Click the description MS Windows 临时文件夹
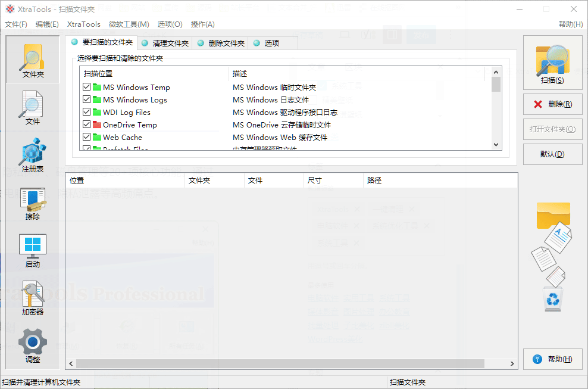 [274, 87]
